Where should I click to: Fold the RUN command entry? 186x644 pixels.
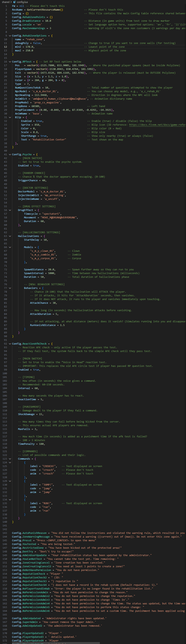pyautogui.click(x=10, y=500)
